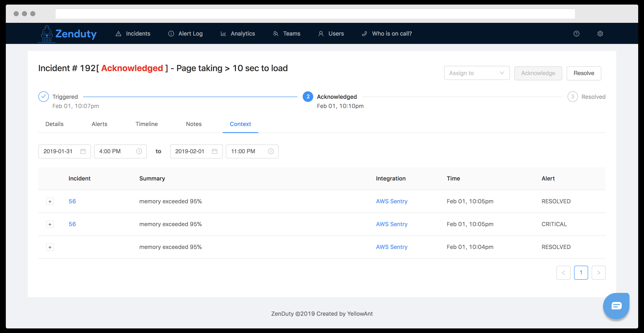The image size is (644, 333).
Task: Go to Analytics
Action: coord(238,33)
